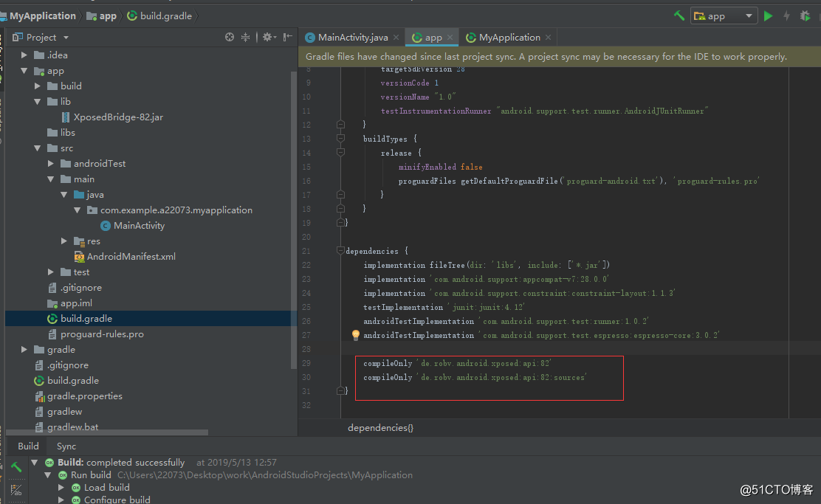Click compileOnly xposed api:82 line 29
The width and height of the screenshot is (821, 504).
[457, 363]
